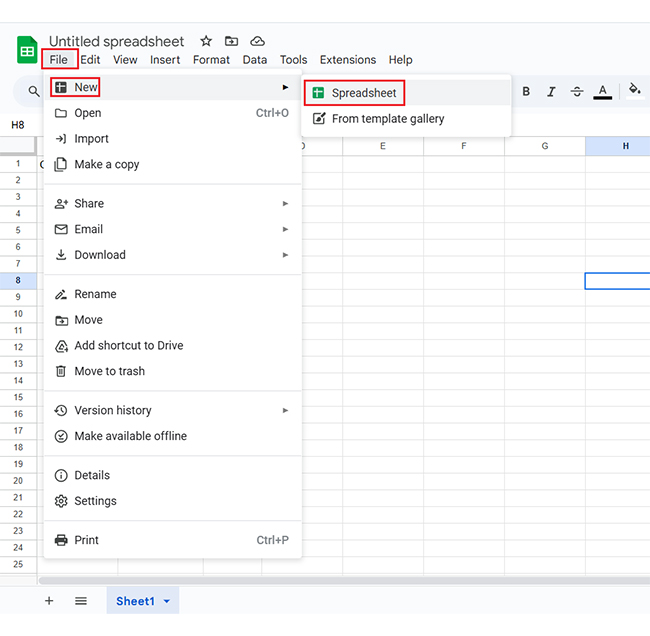This screenshot has width=650, height=636.
Task: Add a new sheet with the plus button
Action: (49, 601)
